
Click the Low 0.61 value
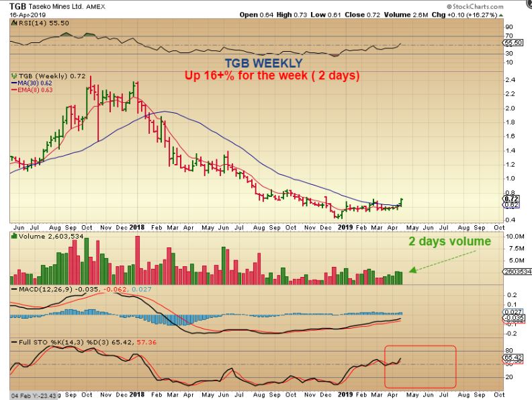[x=325, y=15]
